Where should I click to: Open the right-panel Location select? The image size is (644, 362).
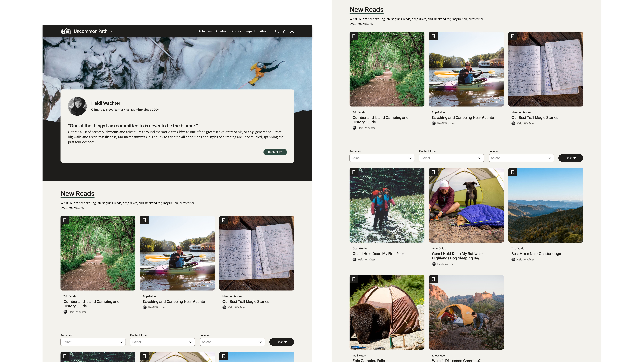(521, 158)
